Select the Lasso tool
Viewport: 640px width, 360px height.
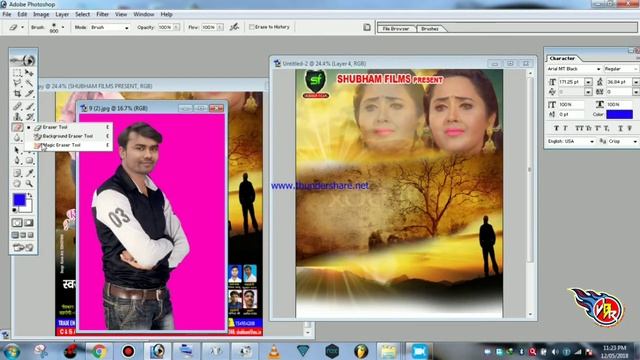(17, 83)
